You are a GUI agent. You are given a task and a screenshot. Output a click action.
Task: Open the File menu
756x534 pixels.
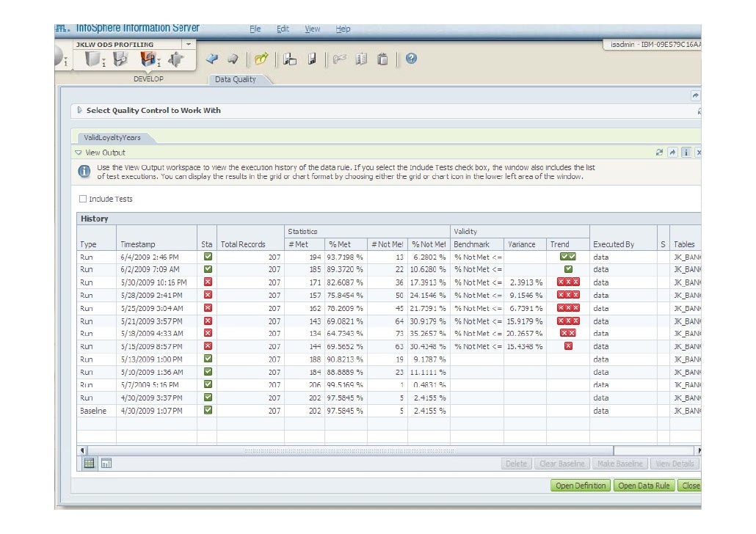(255, 29)
